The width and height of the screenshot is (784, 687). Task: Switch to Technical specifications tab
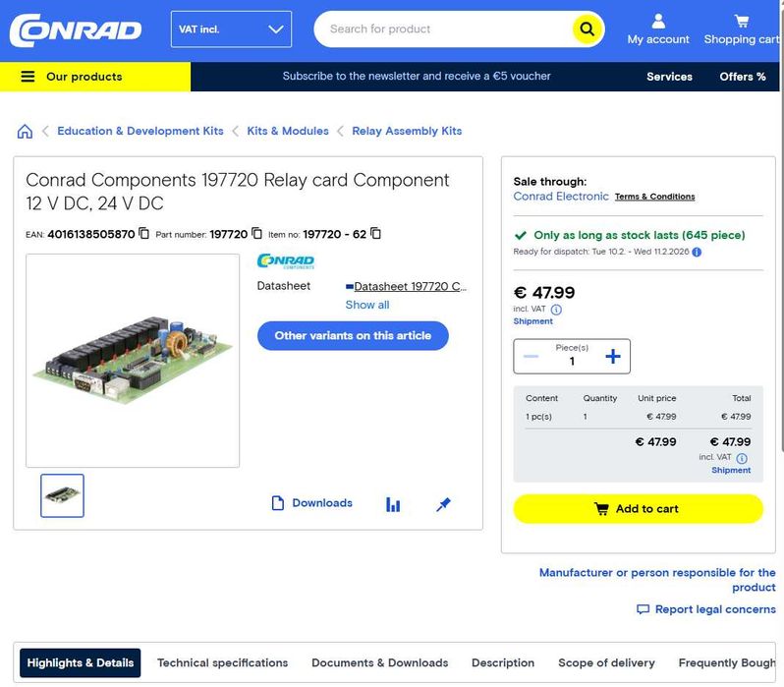coord(222,663)
